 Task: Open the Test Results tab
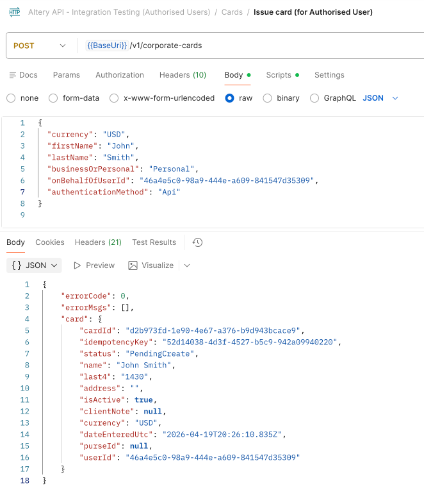click(x=154, y=242)
